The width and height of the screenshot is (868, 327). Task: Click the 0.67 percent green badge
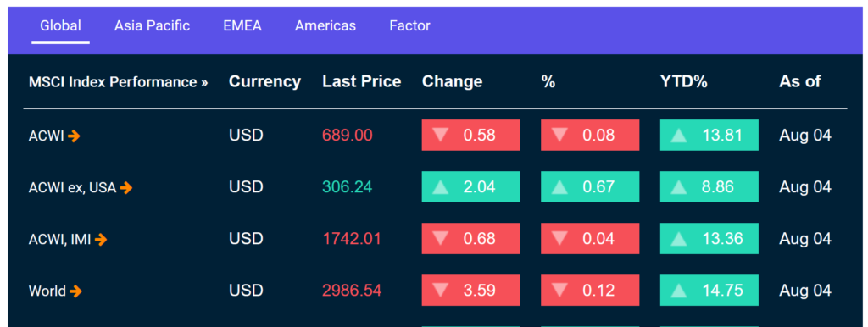(590, 186)
